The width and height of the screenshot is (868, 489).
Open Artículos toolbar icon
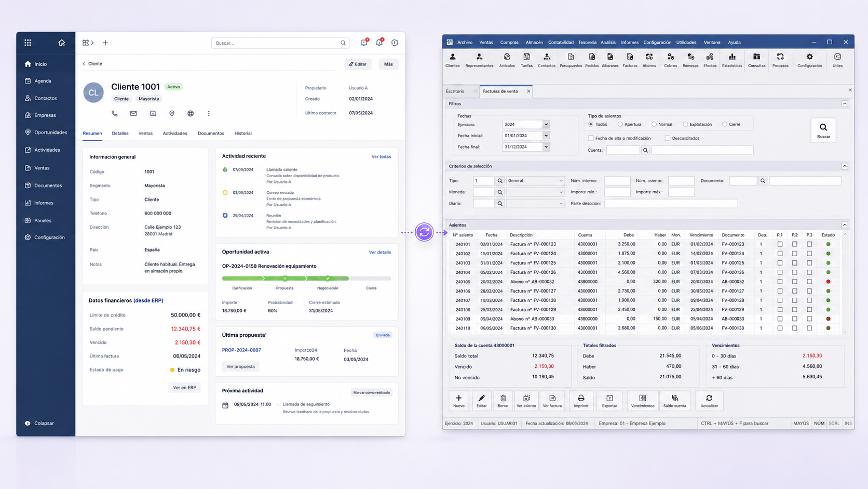[x=507, y=60]
